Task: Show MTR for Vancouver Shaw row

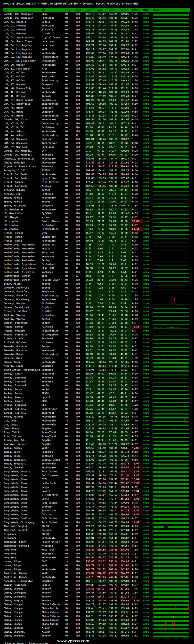Action: pyautogui.click(x=146, y=14)
